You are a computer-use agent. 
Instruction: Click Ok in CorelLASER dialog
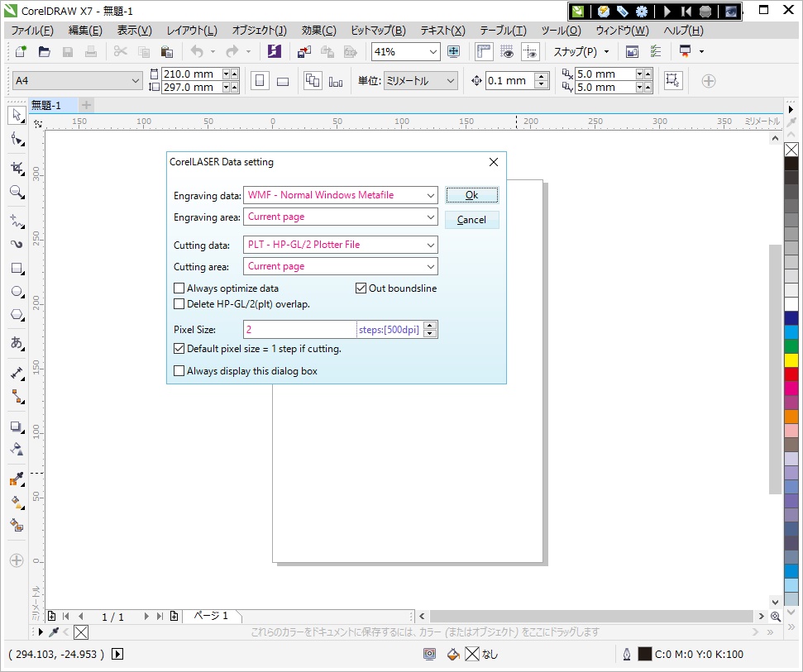pos(471,195)
